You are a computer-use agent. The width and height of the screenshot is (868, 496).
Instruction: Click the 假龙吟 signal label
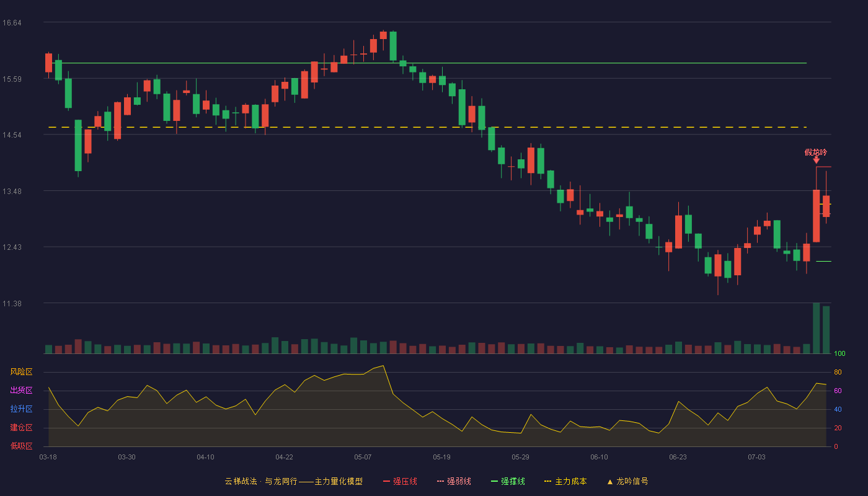point(816,152)
